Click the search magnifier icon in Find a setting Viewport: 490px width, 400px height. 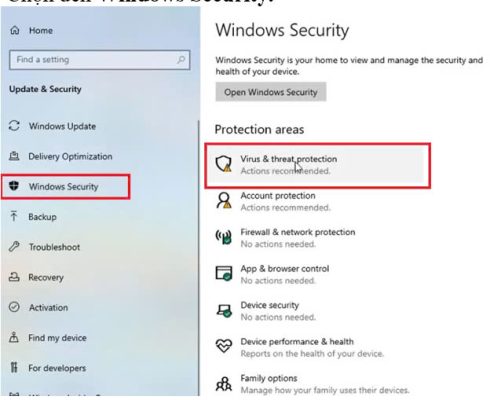pyautogui.click(x=181, y=60)
